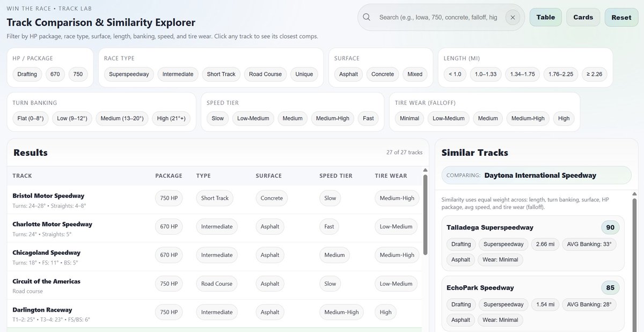The width and height of the screenshot is (644, 332).
Task: Select Low (9–12°) banking filter
Action: coord(72,118)
